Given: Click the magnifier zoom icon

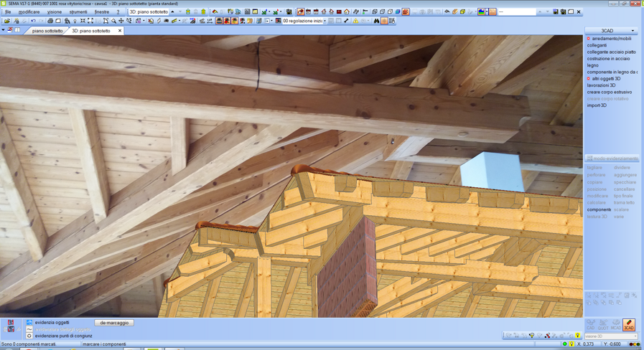Looking at the screenshot, I should pos(113,21).
